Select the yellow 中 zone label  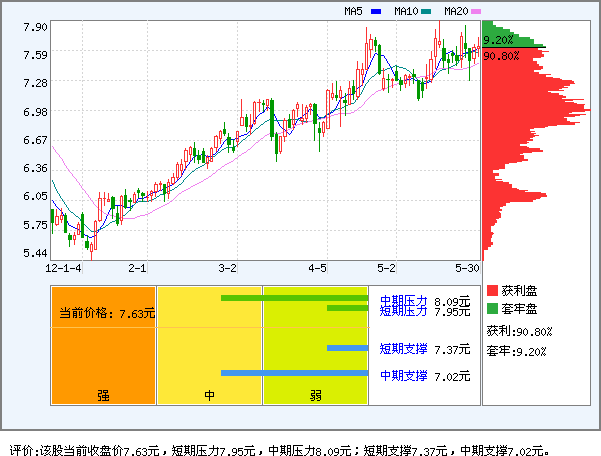coord(209,395)
